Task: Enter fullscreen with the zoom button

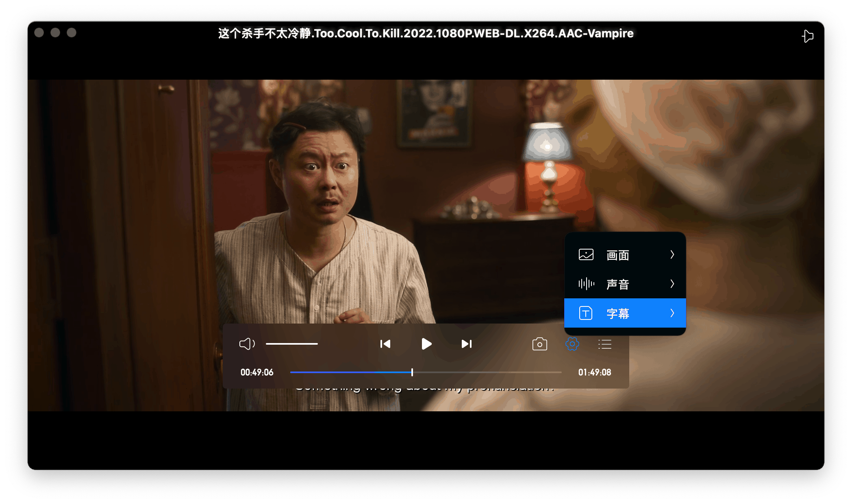Action: pos(72,33)
